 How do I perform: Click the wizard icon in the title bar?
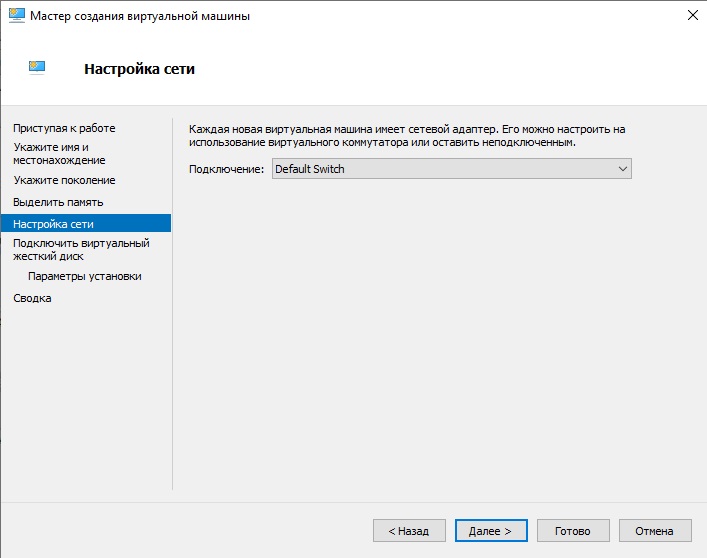click(x=16, y=16)
